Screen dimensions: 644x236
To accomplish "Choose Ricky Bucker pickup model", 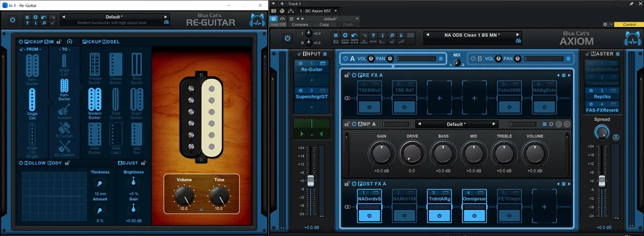I will click(x=137, y=69).
